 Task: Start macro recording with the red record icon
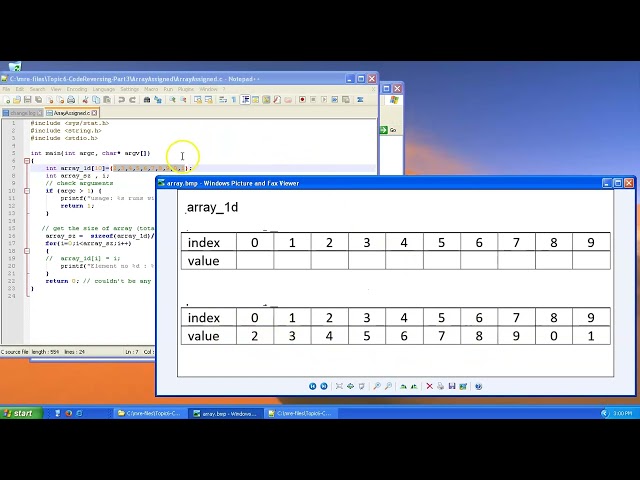302,100
